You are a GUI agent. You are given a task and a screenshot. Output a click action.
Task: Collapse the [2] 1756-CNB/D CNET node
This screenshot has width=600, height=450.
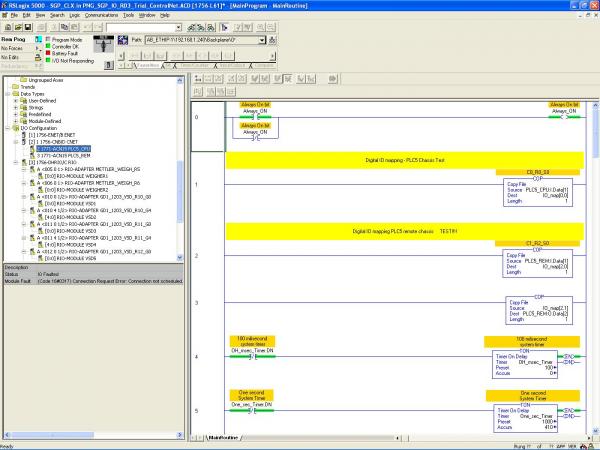(x=16, y=142)
